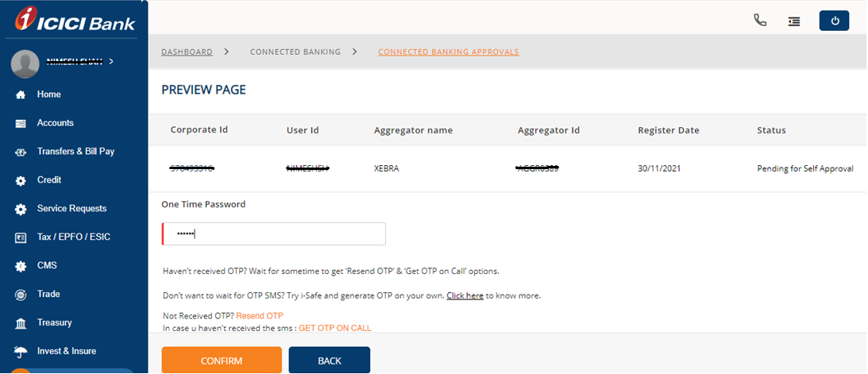This screenshot has width=868, height=374.
Task: Click the user profile avatar picture
Action: click(25, 64)
